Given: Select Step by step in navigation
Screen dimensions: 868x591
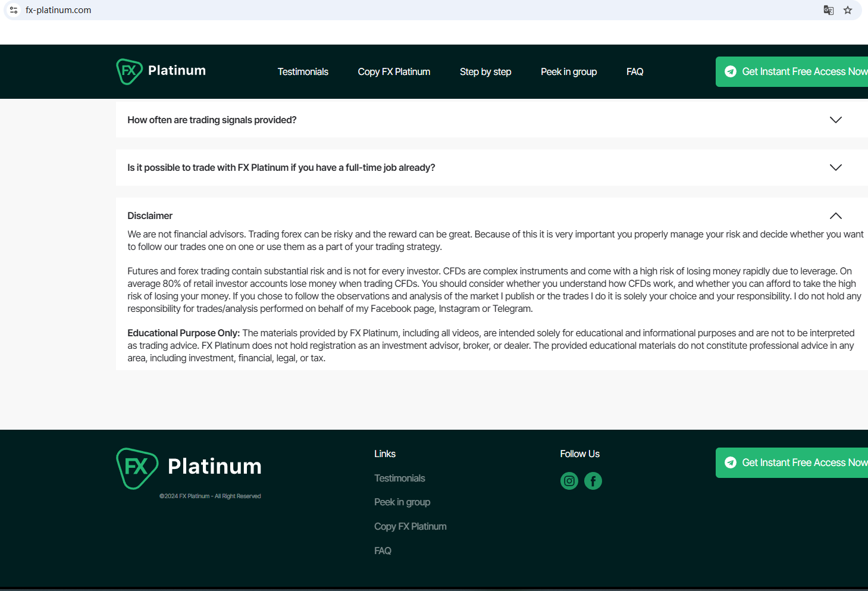Looking at the screenshot, I should click(x=485, y=71).
